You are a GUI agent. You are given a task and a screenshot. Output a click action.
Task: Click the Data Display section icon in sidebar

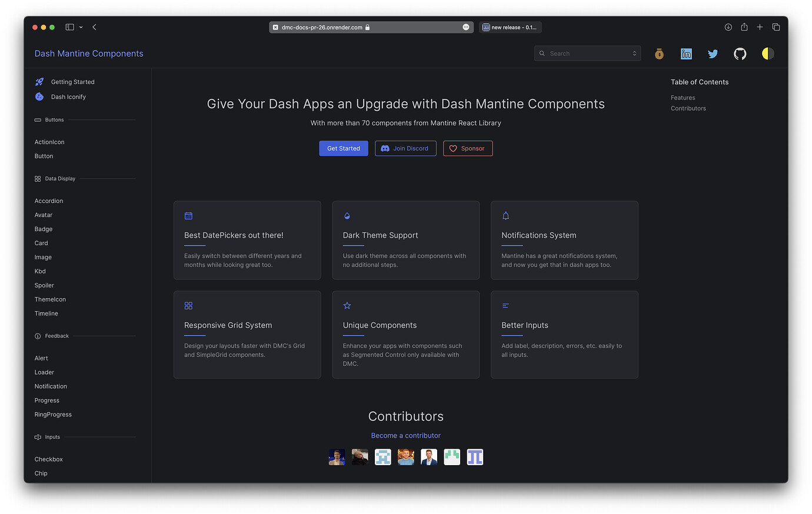37,178
